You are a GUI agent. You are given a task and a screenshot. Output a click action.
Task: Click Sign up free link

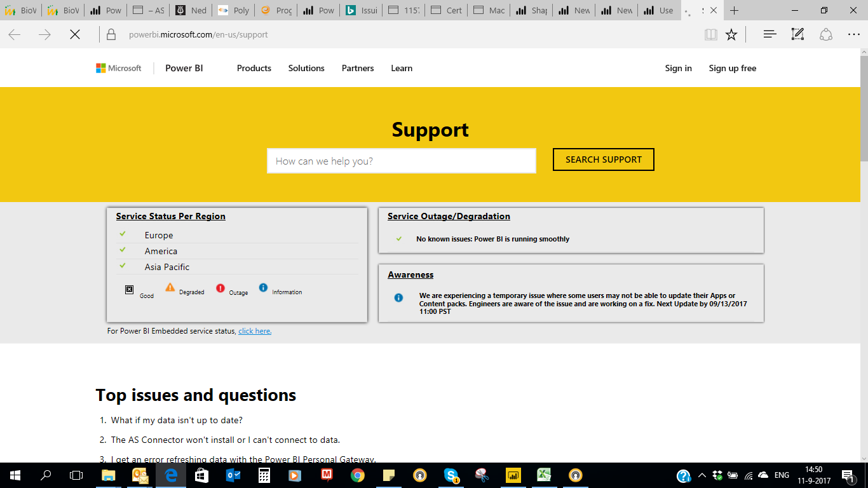[733, 68]
